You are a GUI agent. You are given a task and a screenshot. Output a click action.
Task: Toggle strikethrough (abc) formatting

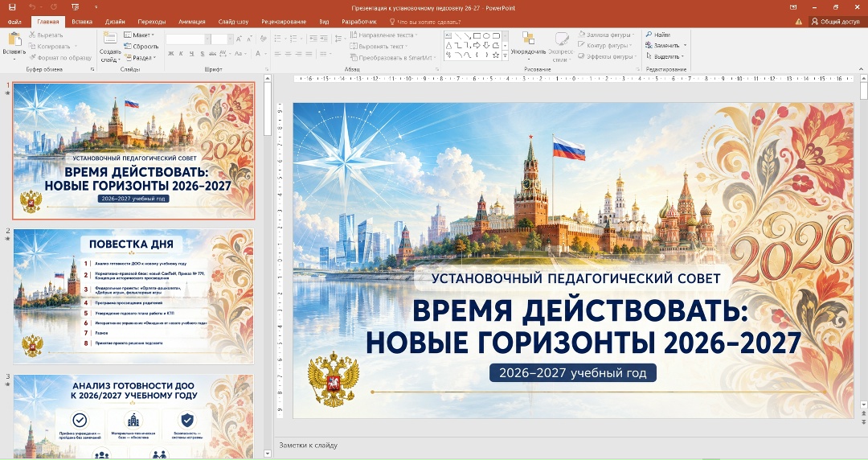tap(212, 54)
